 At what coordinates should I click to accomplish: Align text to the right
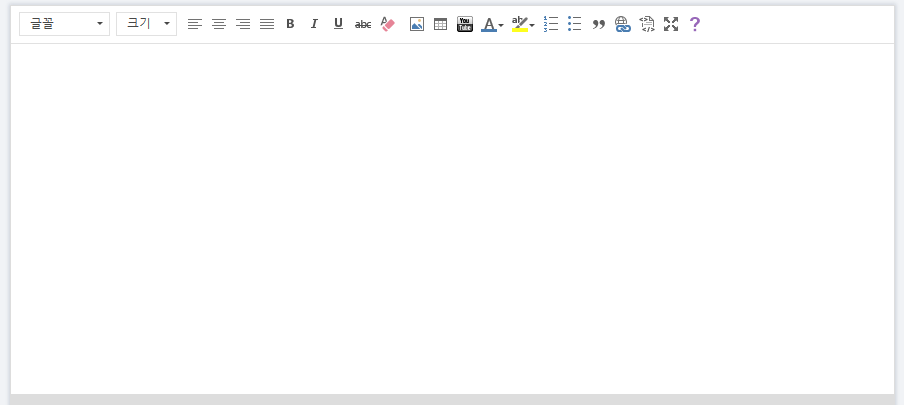click(243, 24)
